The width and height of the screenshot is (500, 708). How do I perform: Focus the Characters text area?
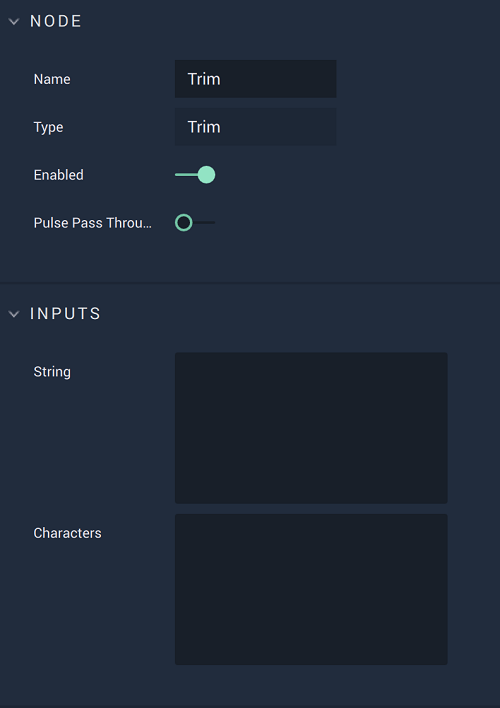point(311,589)
